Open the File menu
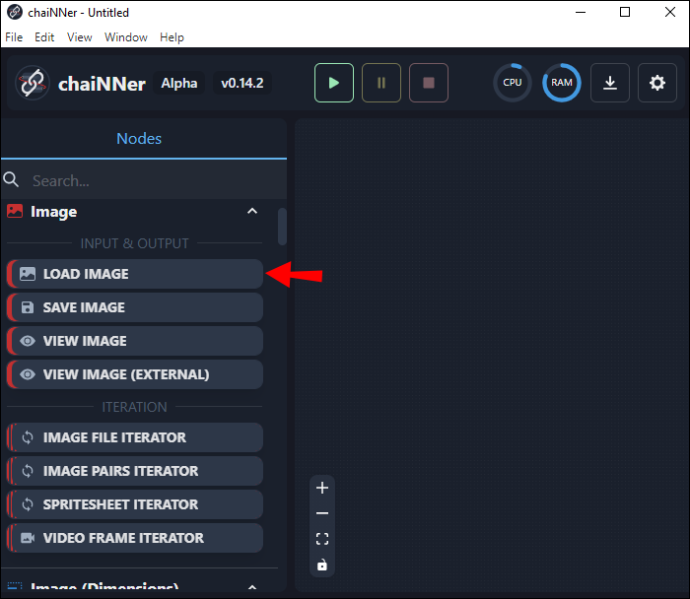Screen dimensions: 690x599 tap(14, 37)
